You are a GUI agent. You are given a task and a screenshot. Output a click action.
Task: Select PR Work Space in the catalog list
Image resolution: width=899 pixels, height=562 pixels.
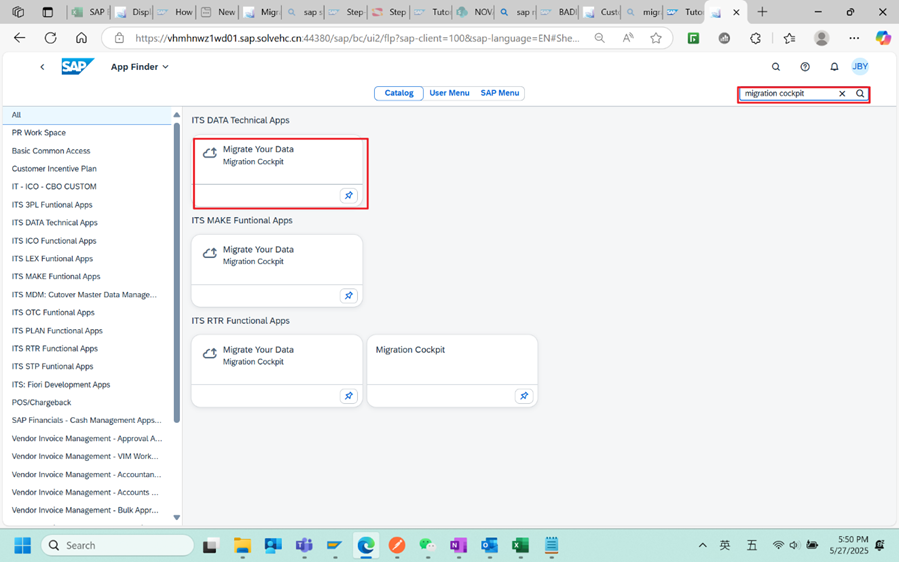tap(88, 132)
